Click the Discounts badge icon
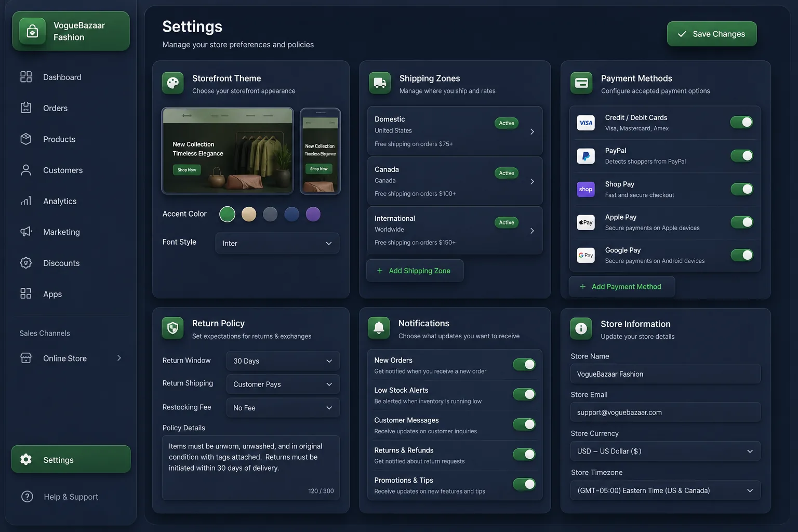 coord(26,263)
